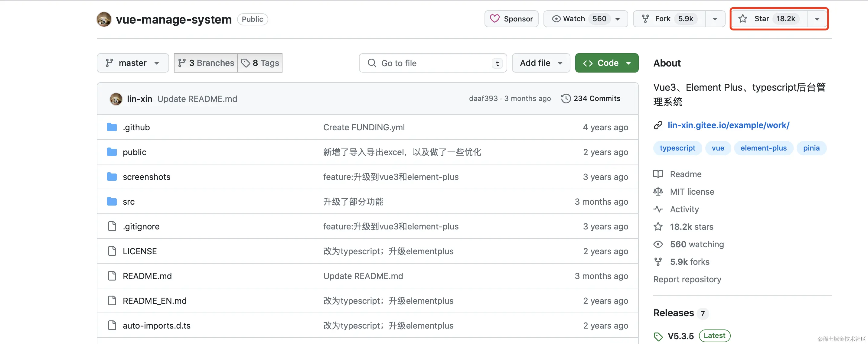
Task: Click the src folder icon
Action: [112, 202]
